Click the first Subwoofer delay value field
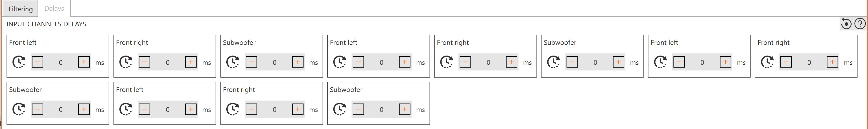This screenshot has height=129, width=868. click(275, 62)
